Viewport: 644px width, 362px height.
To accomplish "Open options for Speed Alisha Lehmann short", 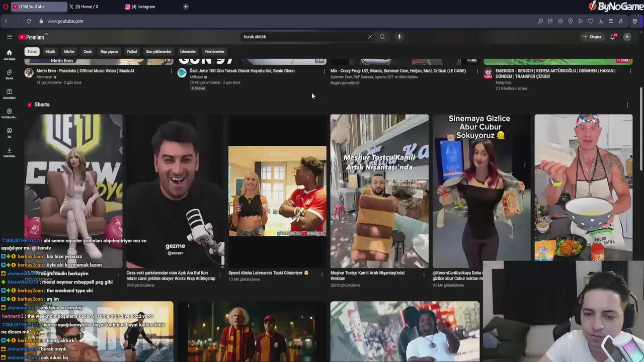I will coord(322,274).
